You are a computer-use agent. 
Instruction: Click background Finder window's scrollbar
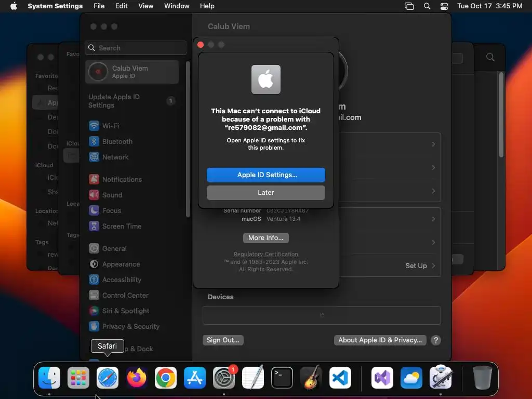point(501,114)
